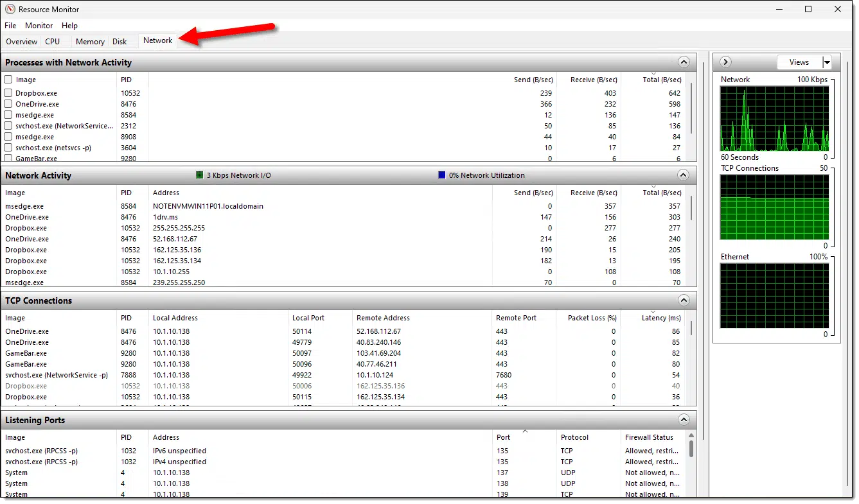The height and width of the screenshot is (504, 859).
Task: Click the Processes with Network Activity header
Action: click(350, 62)
